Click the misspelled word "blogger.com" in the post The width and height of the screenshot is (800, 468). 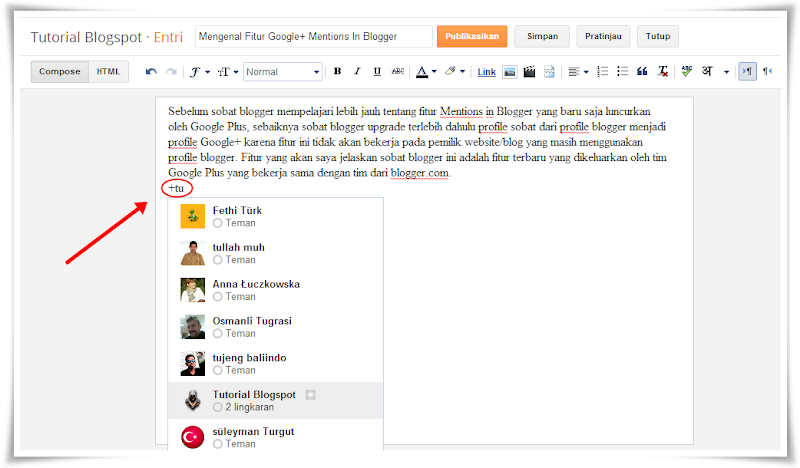[x=419, y=173]
